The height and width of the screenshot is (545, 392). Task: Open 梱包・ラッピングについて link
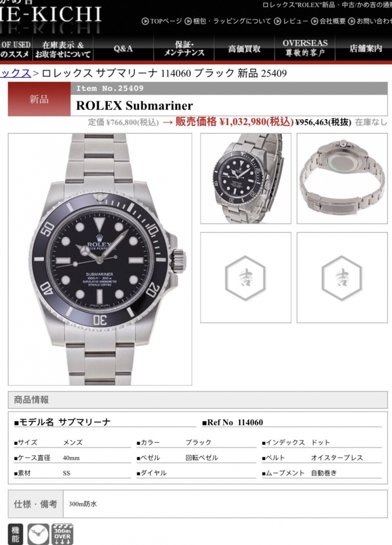[228, 21]
